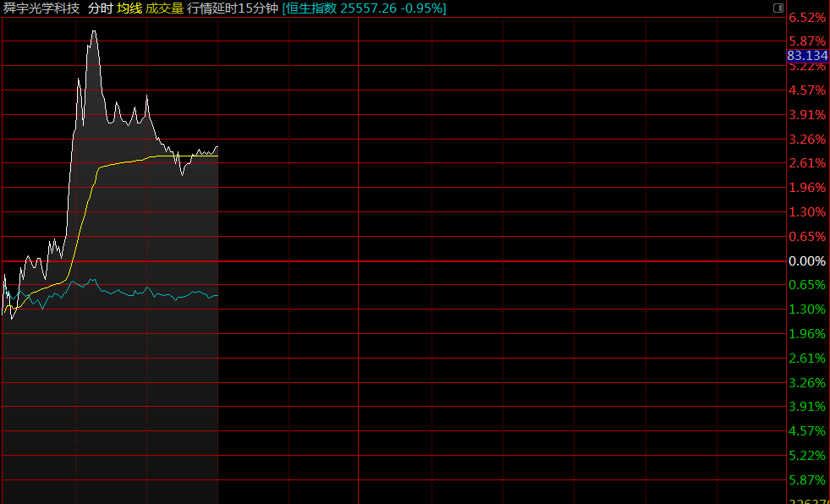Toggle the yellow 均线 legend label
This screenshot has width=830, height=504.
coord(129,8)
